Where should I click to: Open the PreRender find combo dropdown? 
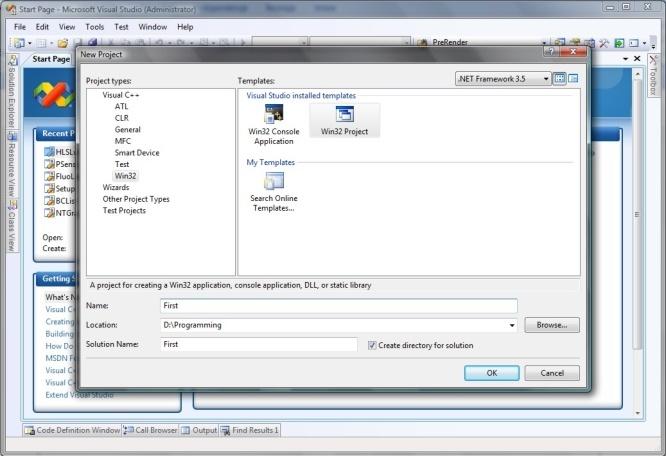(544, 43)
